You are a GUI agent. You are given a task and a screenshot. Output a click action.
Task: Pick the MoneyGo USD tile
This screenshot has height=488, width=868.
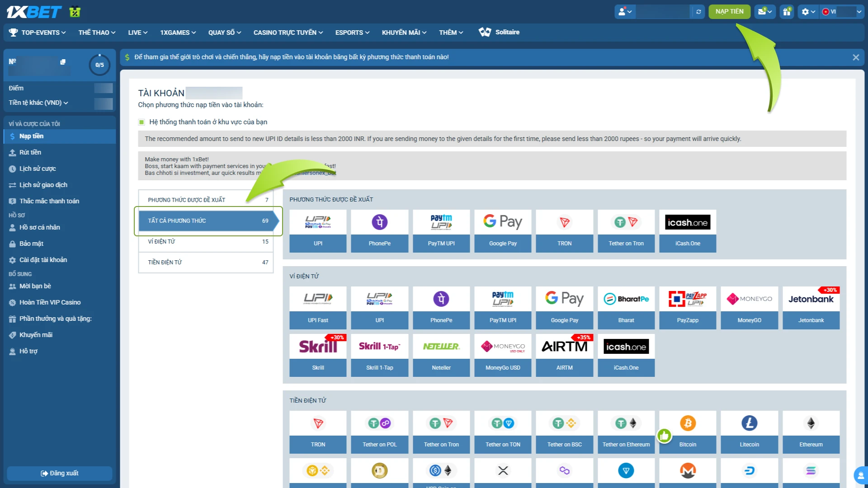503,355
